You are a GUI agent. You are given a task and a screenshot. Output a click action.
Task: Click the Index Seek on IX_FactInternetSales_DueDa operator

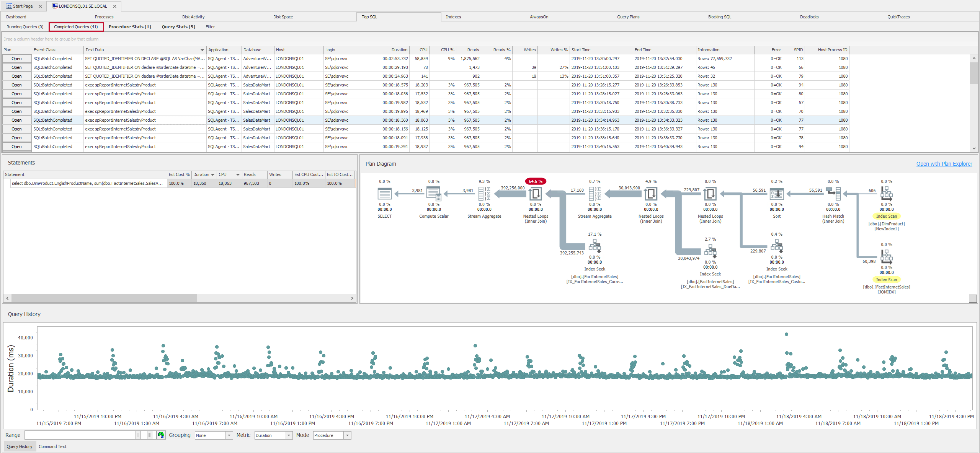710,251
